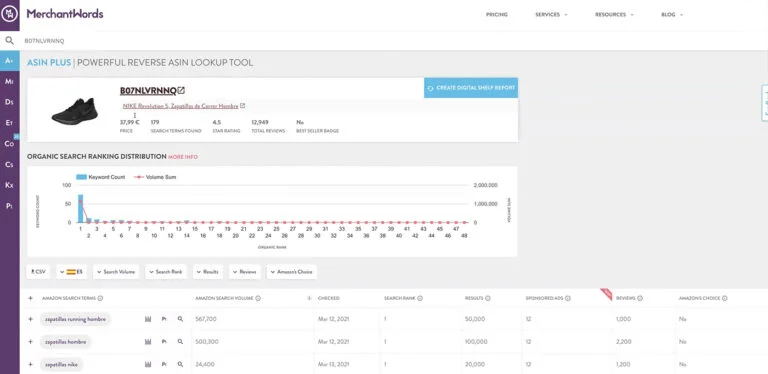Viewport: 768px width, 374px height.
Task: Click Create Digital Shelf Report button
Action: [471, 88]
